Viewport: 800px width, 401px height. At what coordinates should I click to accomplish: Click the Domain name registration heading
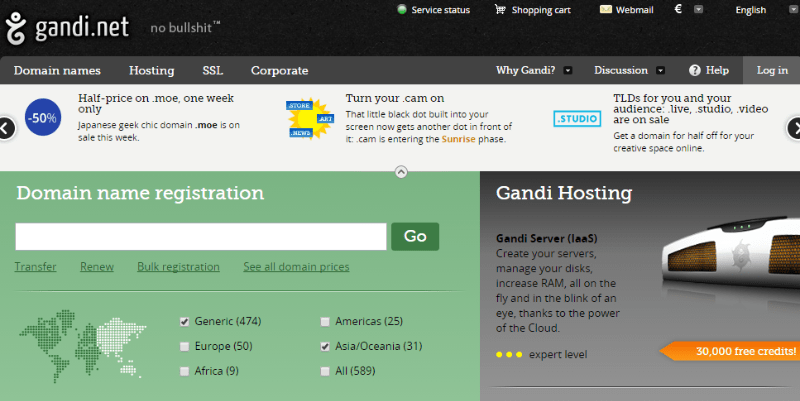tap(140, 193)
